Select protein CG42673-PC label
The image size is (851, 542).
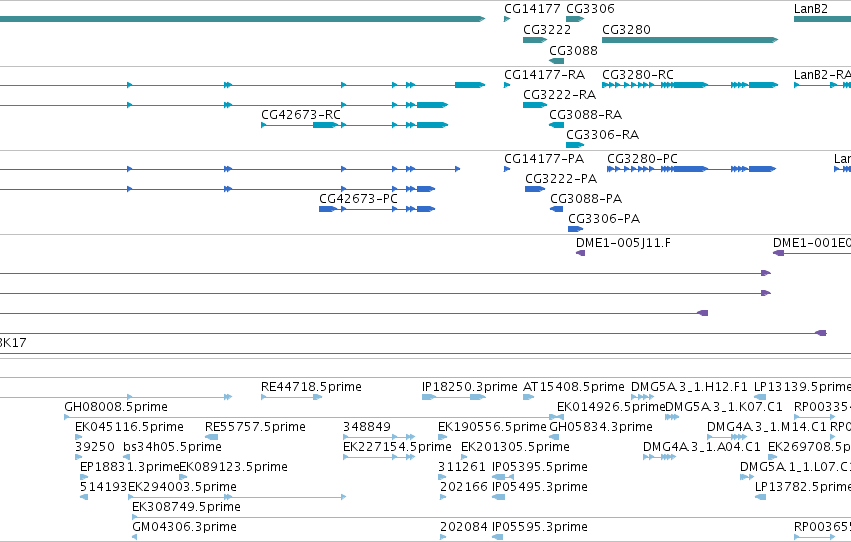pyautogui.click(x=358, y=199)
